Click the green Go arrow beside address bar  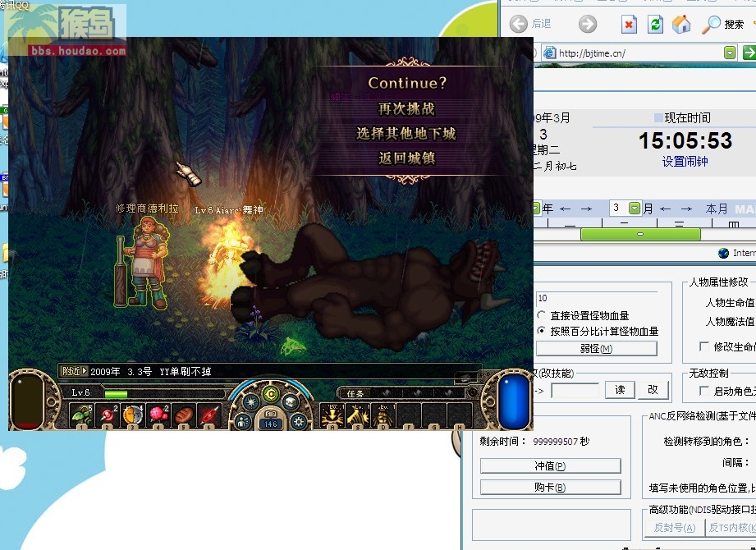click(x=749, y=52)
